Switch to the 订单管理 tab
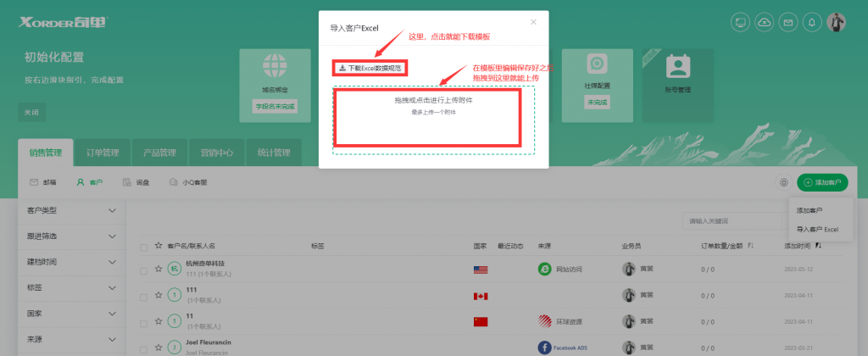Viewport: 868px width, 356px height. click(x=102, y=153)
